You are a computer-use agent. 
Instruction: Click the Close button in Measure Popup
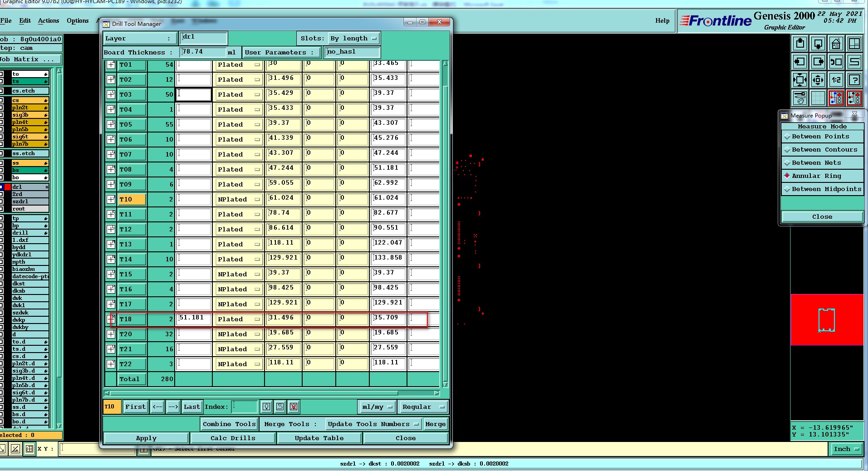(x=822, y=217)
